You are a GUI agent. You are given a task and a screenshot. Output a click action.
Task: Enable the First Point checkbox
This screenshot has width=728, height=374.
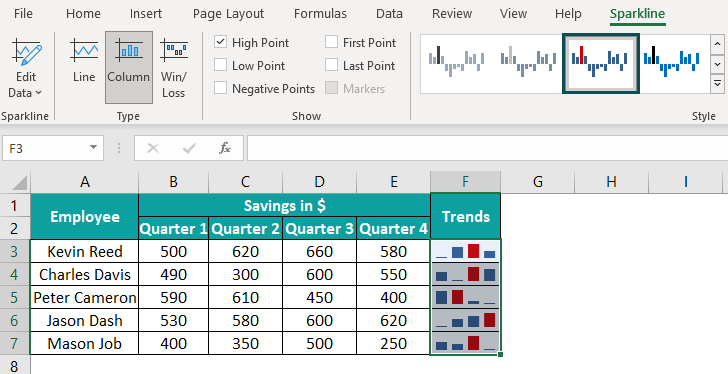pyautogui.click(x=331, y=42)
